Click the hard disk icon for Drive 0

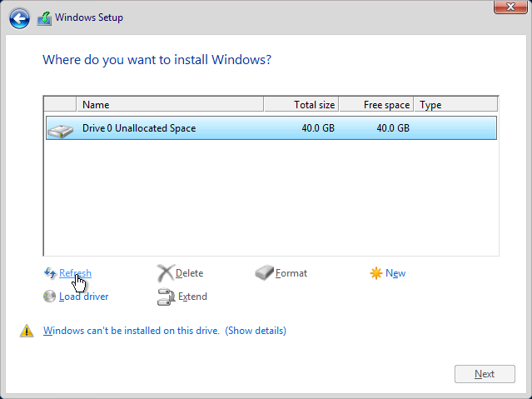(x=60, y=129)
